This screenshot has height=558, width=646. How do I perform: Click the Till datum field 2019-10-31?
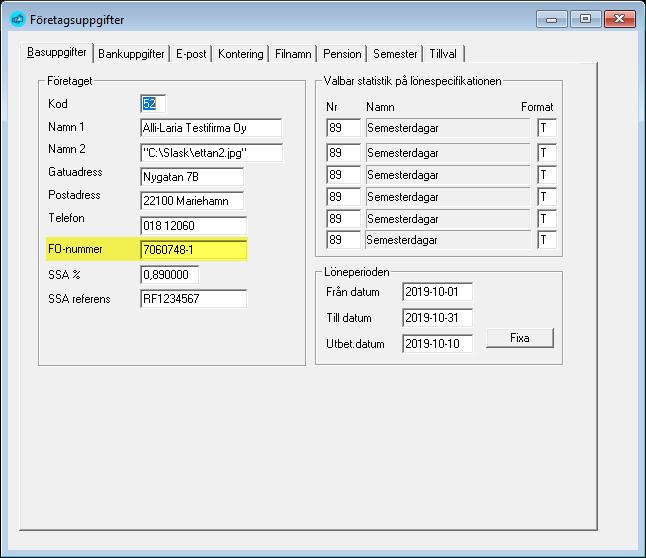pyautogui.click(x=438, y=318)
